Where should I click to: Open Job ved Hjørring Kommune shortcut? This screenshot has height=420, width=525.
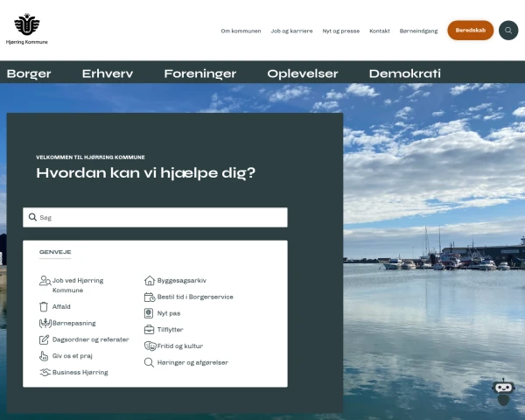(78, 285)
